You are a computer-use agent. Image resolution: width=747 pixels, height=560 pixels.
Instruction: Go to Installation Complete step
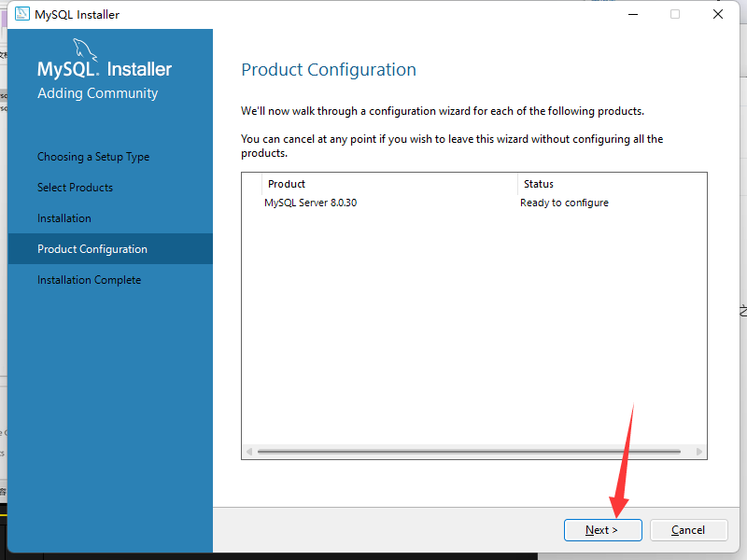(89, 280)
